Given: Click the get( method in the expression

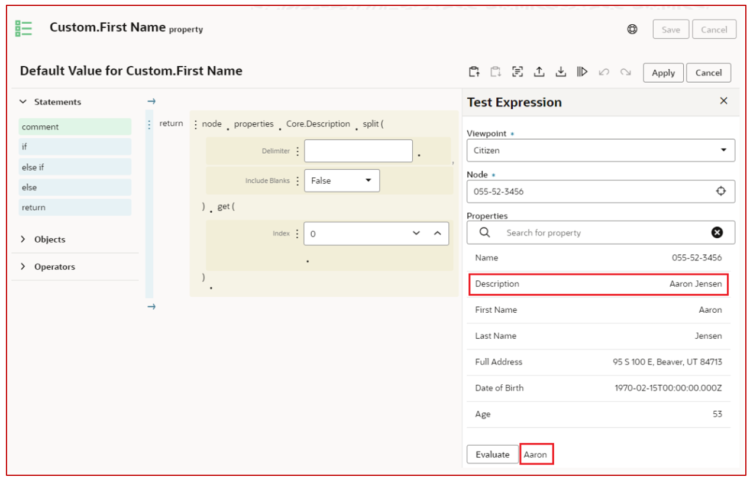Looking at the screenshot, I should point(226,207).
